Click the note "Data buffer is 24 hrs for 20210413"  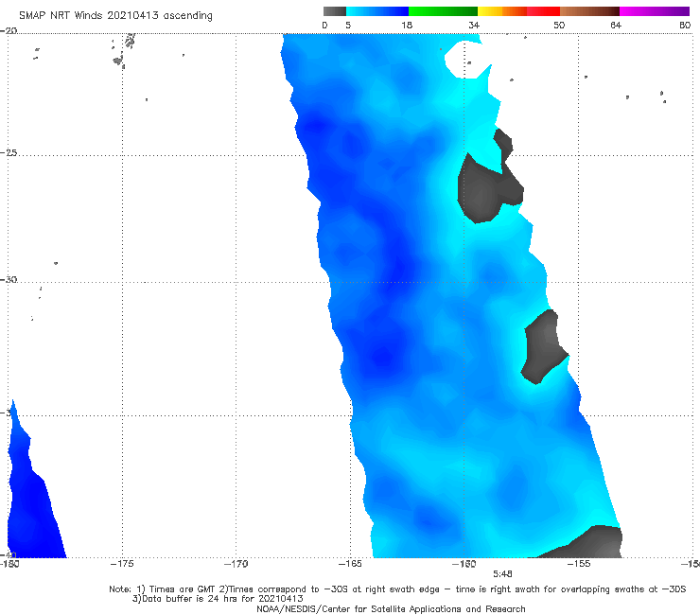point(218,599)
